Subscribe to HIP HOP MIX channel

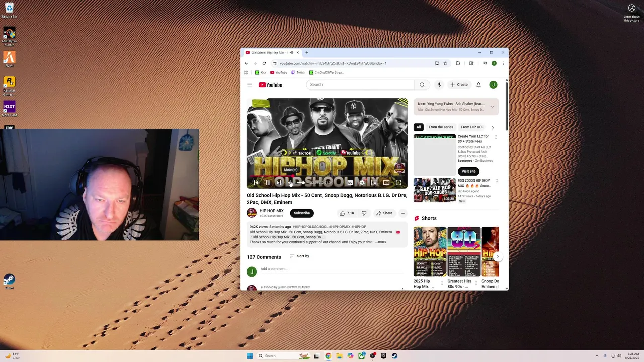tap(302, 213)
